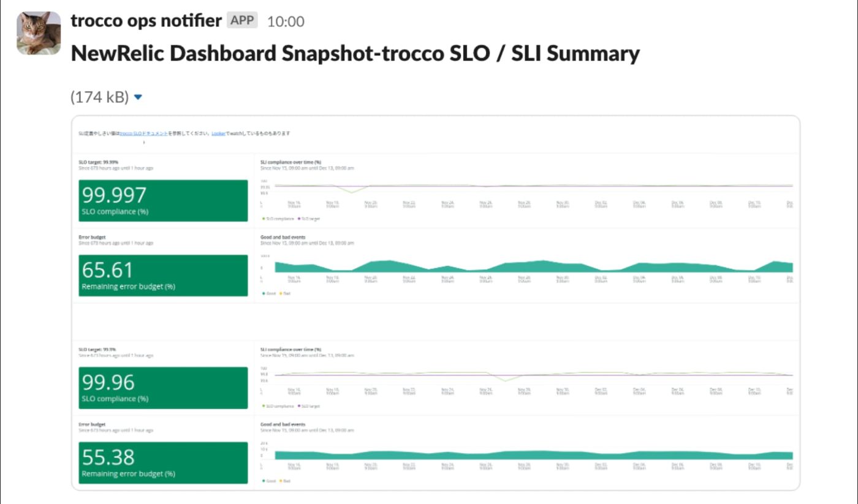Image resolution: width=858 pixels, height=504 pixels.
Task: Click SLO compliance (%) label under 99.96
Action: coord(115,399)
